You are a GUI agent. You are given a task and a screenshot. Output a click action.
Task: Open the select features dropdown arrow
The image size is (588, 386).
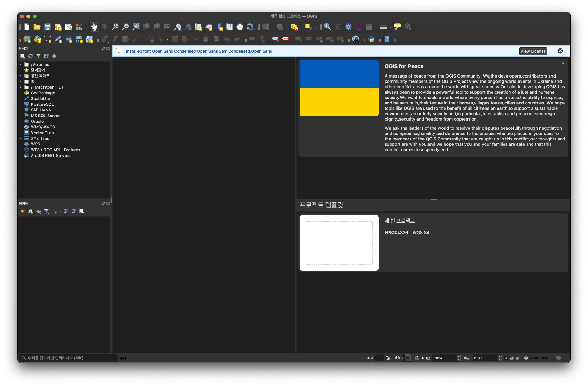pos(273,27)
